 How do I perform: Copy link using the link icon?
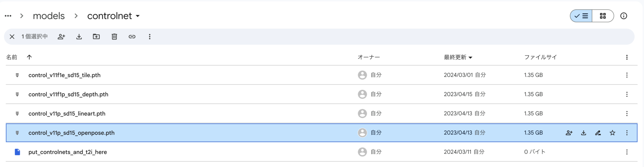[132, 37]
